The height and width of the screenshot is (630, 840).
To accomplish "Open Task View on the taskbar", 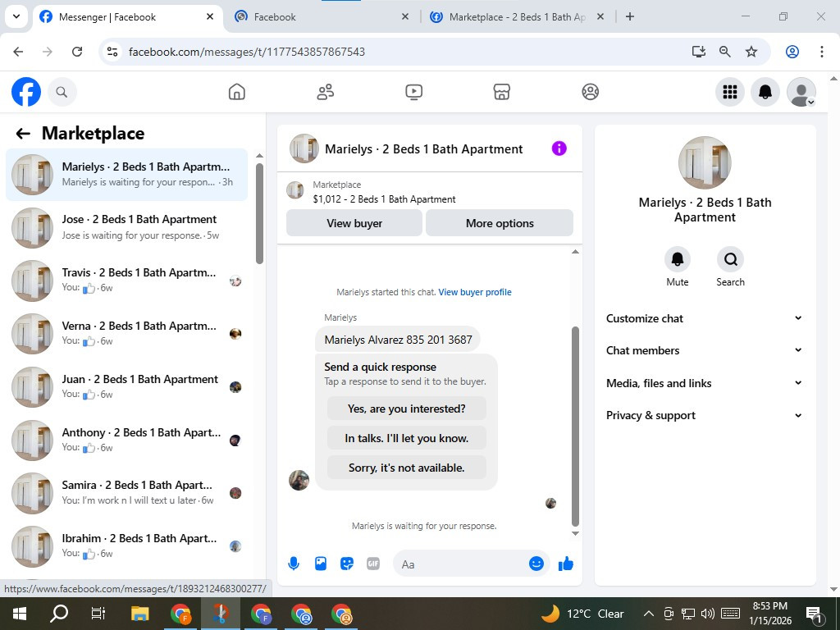I will click(x=98, y=614).
